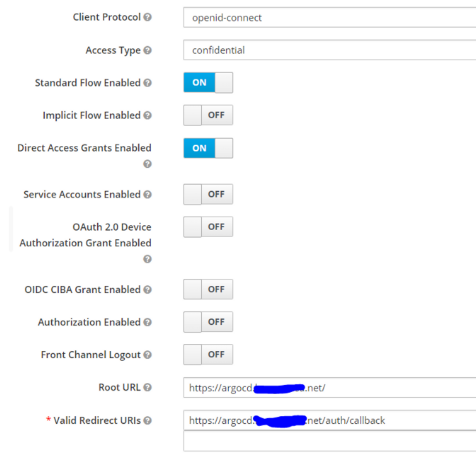Switch on the Authorization Enabled toggle
The height and width of the screenshot is (454, 476).
click(x=208, y=322)
